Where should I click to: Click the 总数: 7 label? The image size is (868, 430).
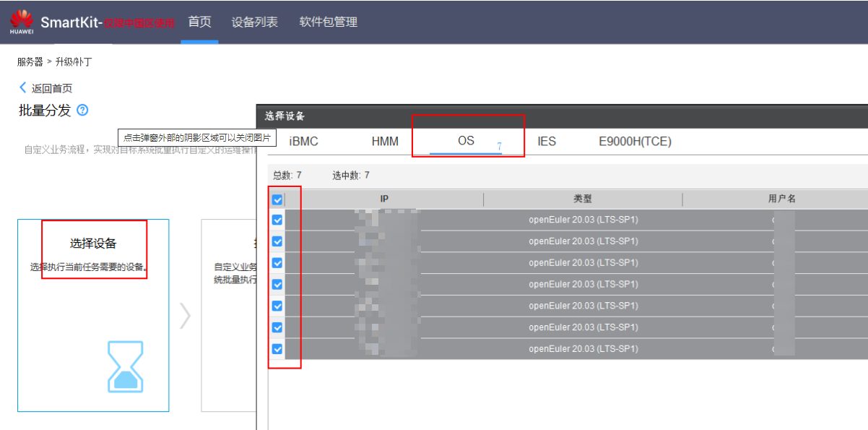point(287,175)
